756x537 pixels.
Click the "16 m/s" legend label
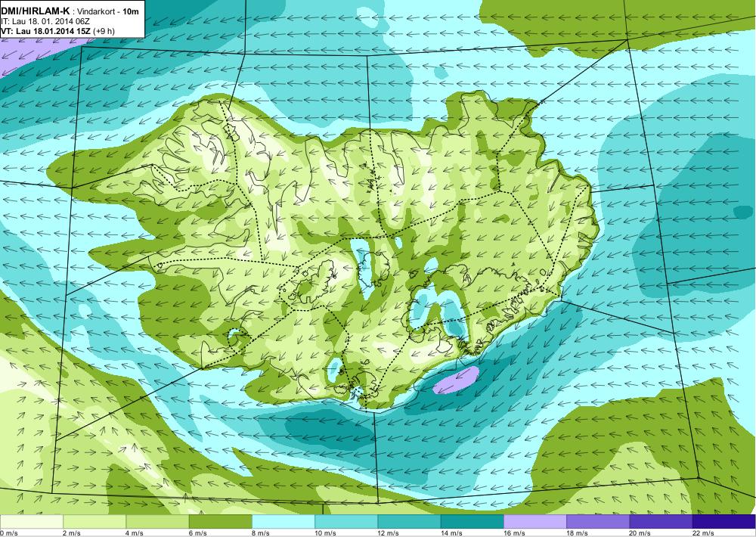pos(514,533)
